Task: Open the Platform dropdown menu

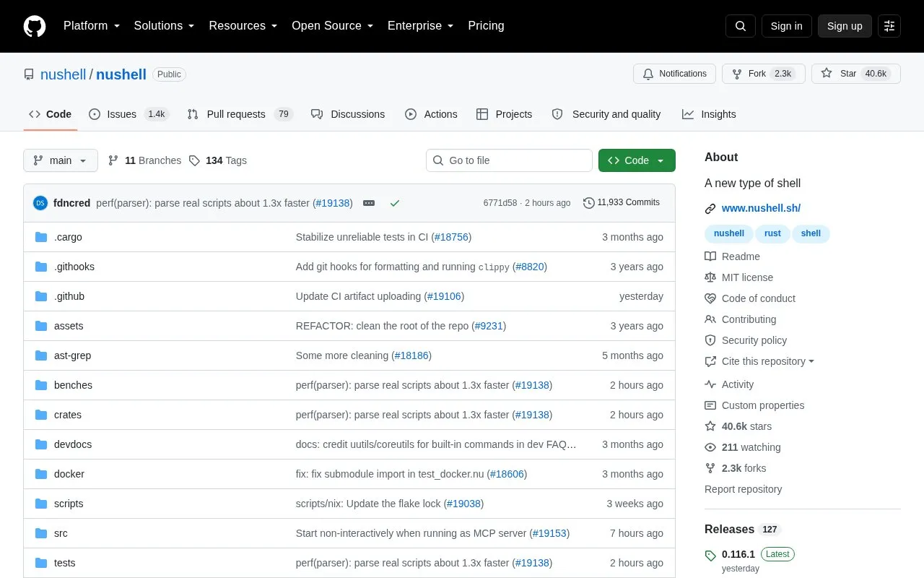Action: click(x=92, y=26)
